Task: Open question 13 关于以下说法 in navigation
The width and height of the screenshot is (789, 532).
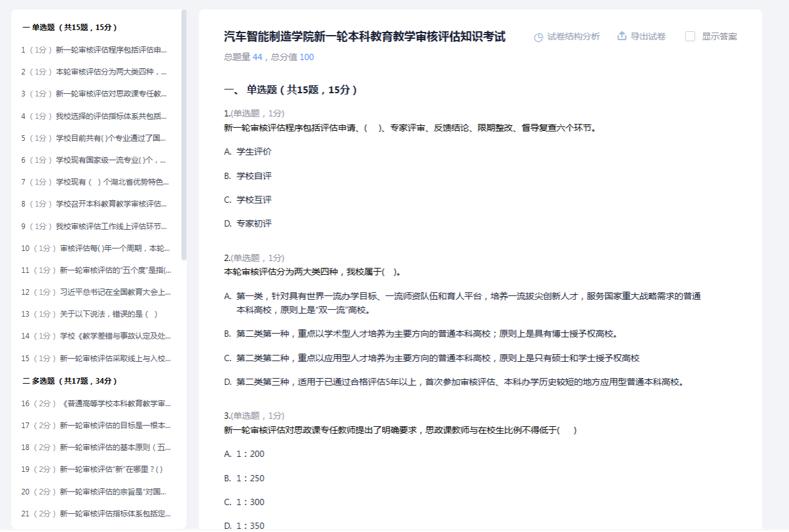Action: 90,314
